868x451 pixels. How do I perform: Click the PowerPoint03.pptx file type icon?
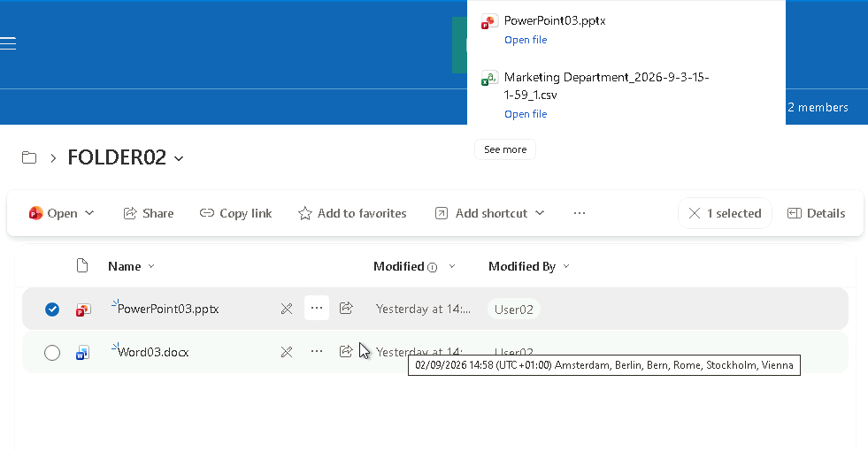[x=83, y=310]
